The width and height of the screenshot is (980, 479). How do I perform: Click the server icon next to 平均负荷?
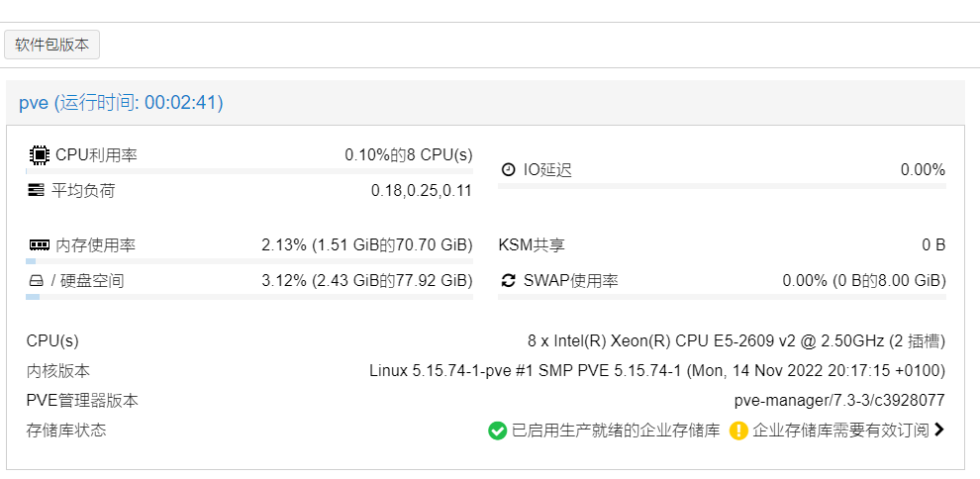pyautogui.click(x=37, y=190)
